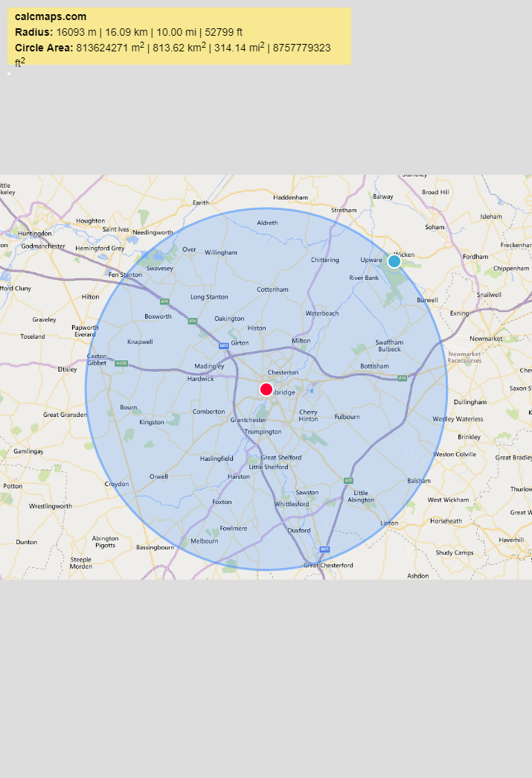Click the M11 road shield near Girton

(223, 345)
